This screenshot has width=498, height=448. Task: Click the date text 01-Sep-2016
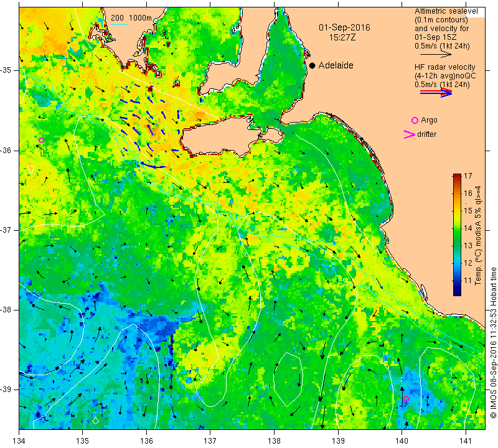pos(344,27)
